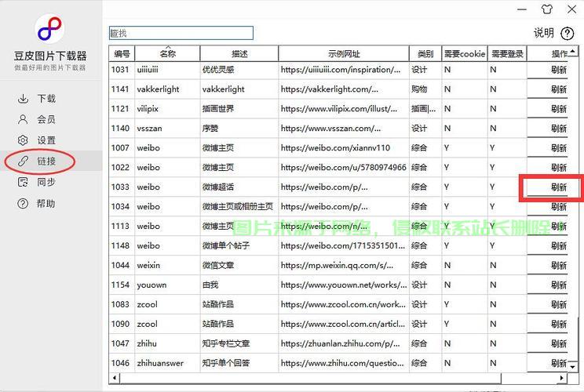Select the URL https://mp.weixin.qq.com/s/...
The width and height of the screenshot is (584, 392).
(337, 265)
